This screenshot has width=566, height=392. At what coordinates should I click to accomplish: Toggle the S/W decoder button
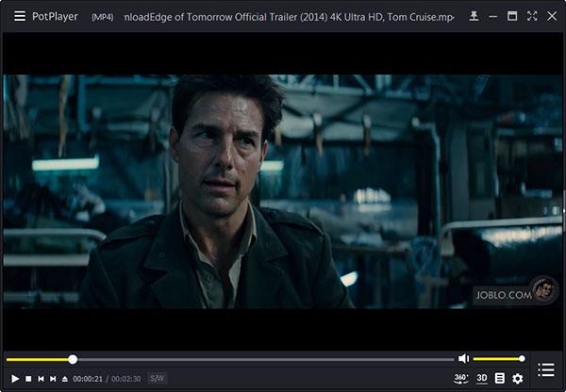coord(157,378)
